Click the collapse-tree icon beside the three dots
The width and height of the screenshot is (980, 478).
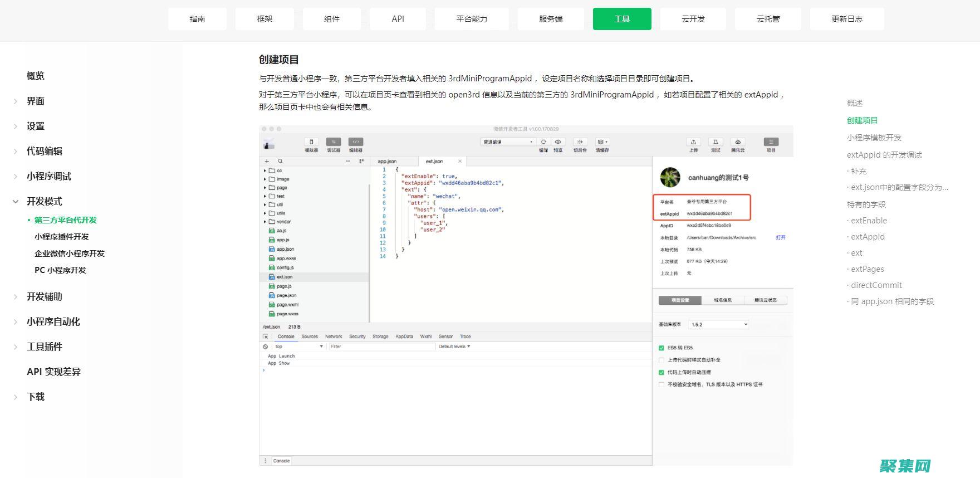click(361, 161)
